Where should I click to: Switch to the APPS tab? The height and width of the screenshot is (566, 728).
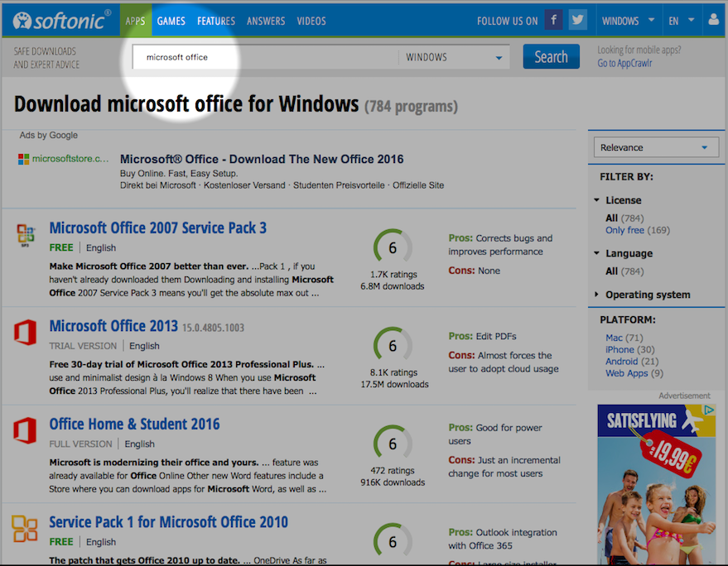[135, 21]
